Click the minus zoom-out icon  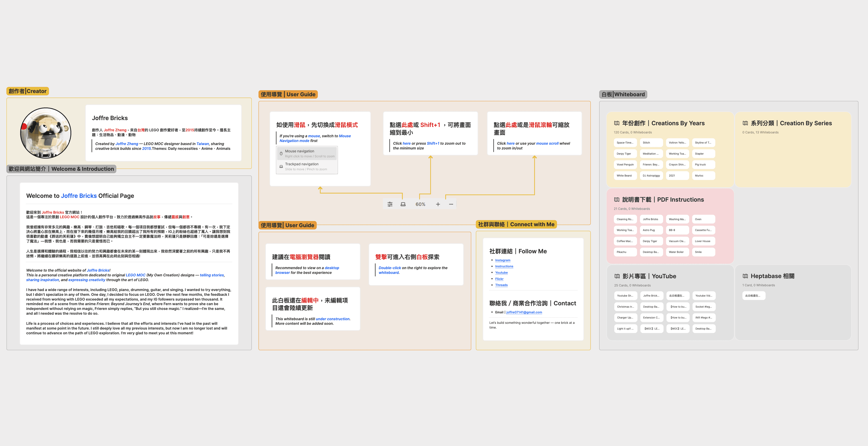tap(451, 204)
